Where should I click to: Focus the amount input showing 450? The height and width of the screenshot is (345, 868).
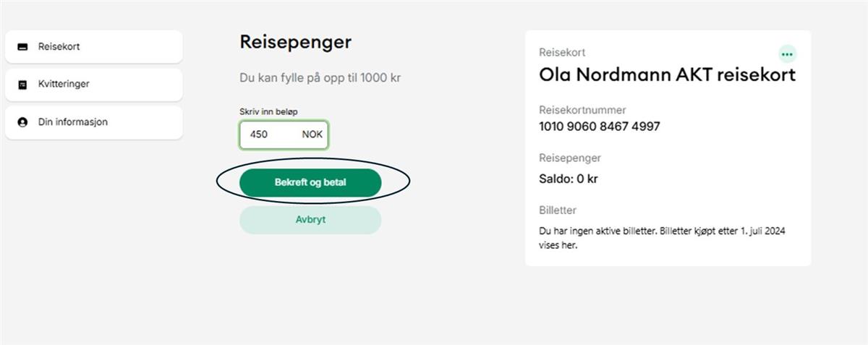[x=268, y=135]
